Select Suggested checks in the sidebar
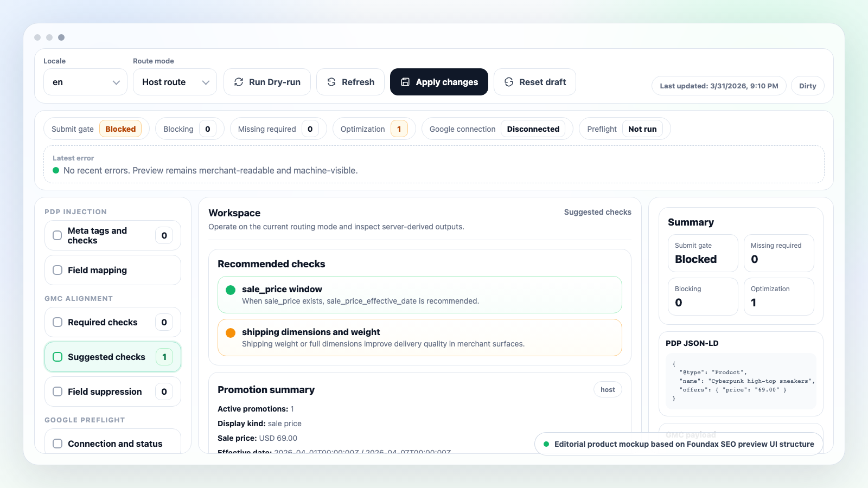868x488 pixels. coord(106,357)
